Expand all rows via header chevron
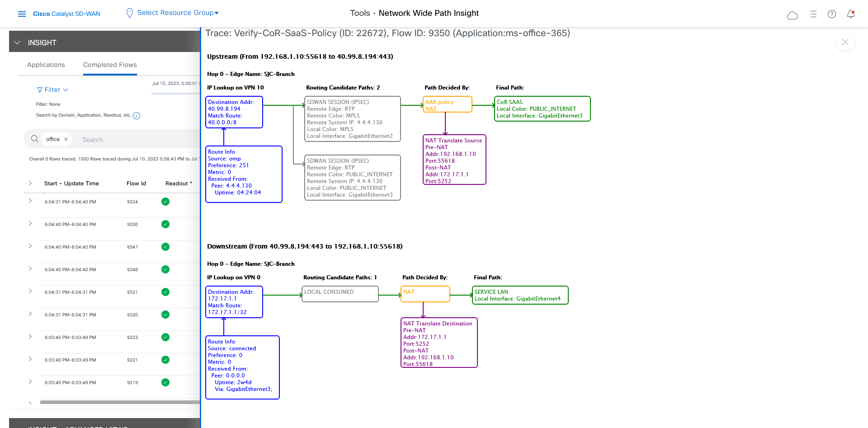 coord(30,183)
